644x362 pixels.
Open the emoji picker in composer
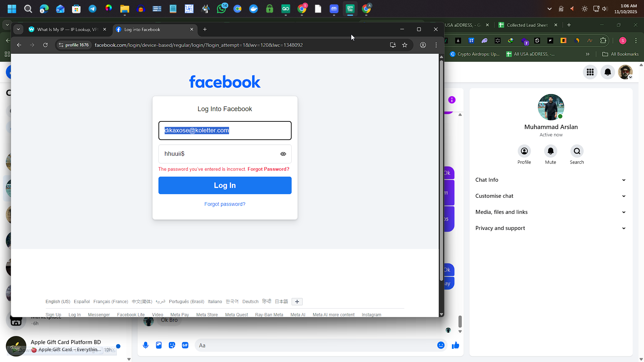pos(441,345)
